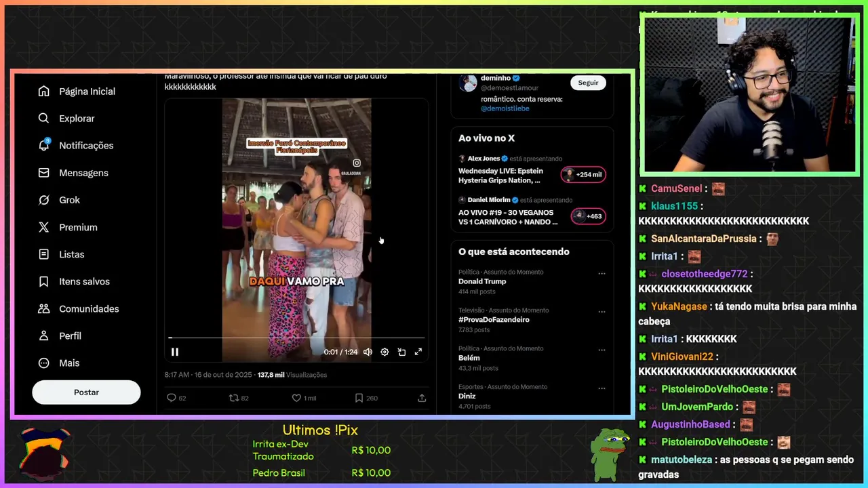Mute the video volume icon

point(368,352)
